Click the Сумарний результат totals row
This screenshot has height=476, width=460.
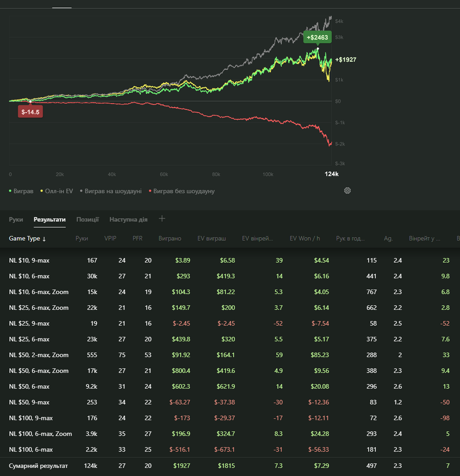[x=38, y=466]
